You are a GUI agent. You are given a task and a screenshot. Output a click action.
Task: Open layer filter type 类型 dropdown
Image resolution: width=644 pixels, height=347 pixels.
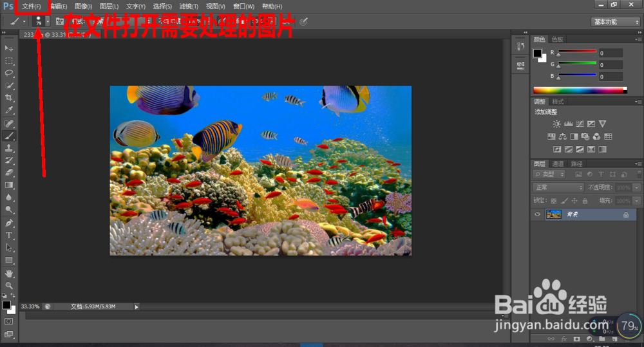549,174
